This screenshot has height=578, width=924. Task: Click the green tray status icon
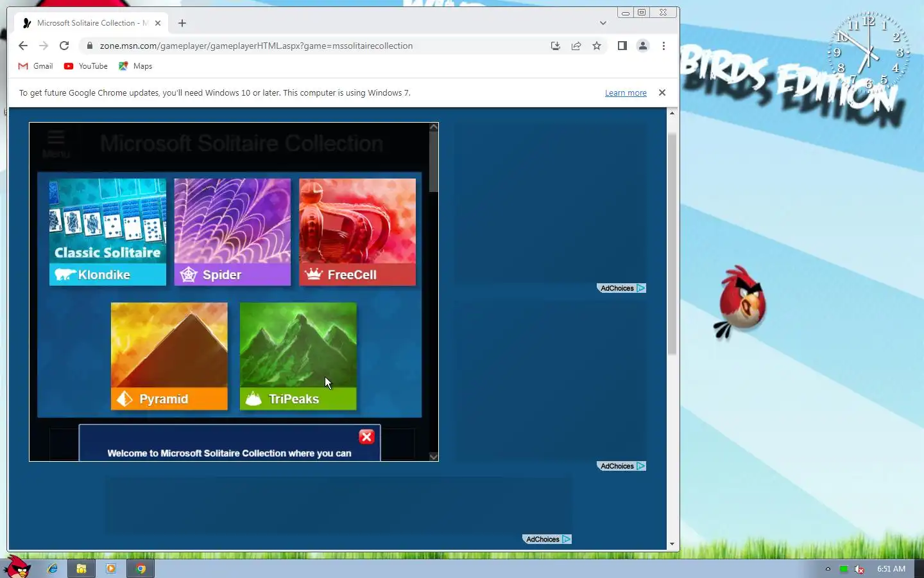click(x=844, y=569)
